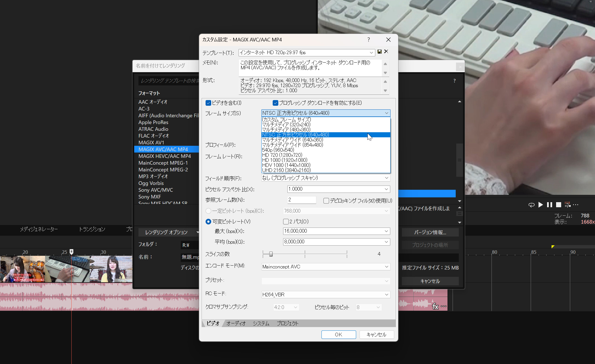Click the preview quality settings icon
The image size is (595, 364).
tap(568, 205)
